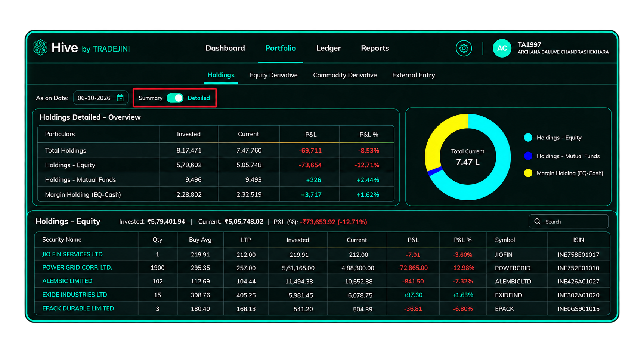This screenshot has width=644, height=341.
Task: Select the Portfolio tab
Action: [x=281, y=48]
